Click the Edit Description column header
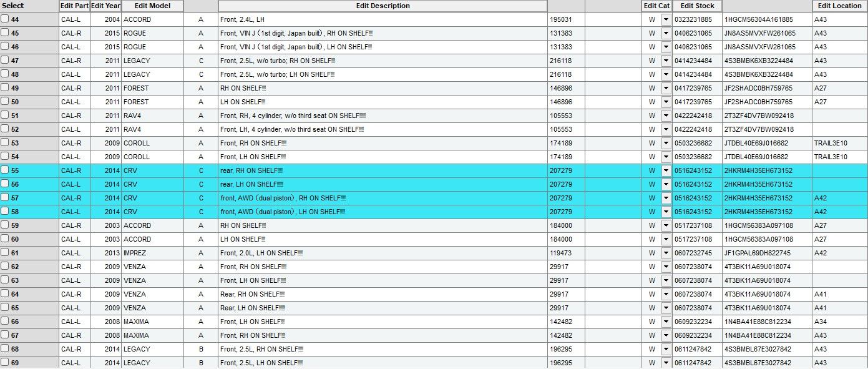This screenshot has width=868, height=369. 383,6
